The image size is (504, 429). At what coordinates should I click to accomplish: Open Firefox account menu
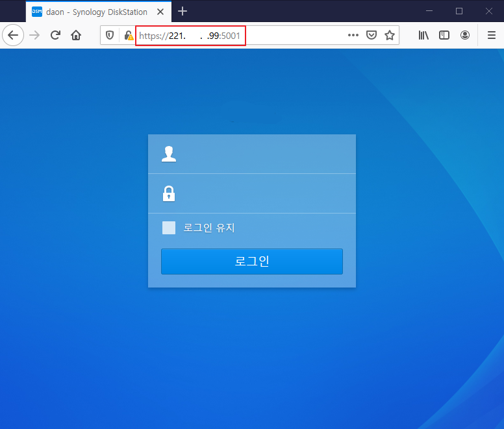(x=465, y=35)
